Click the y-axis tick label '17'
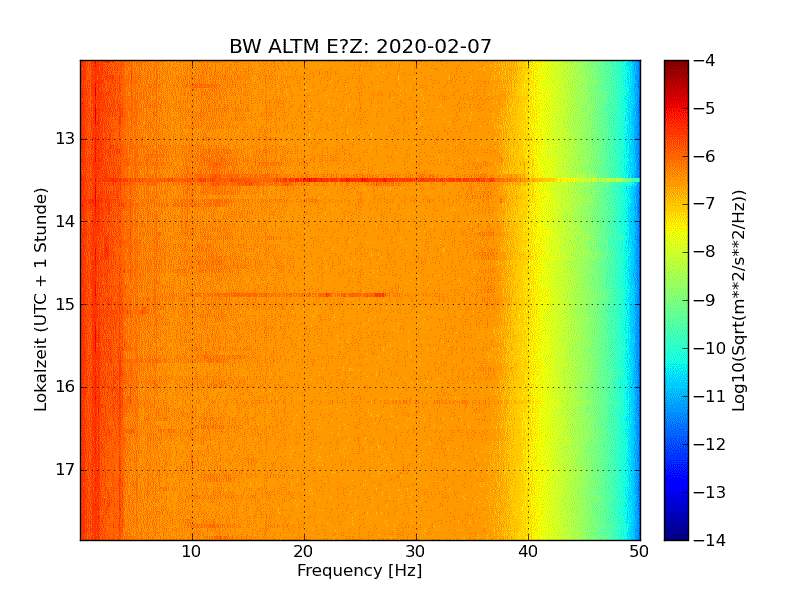800x600 pixels. tap(65, 469)
